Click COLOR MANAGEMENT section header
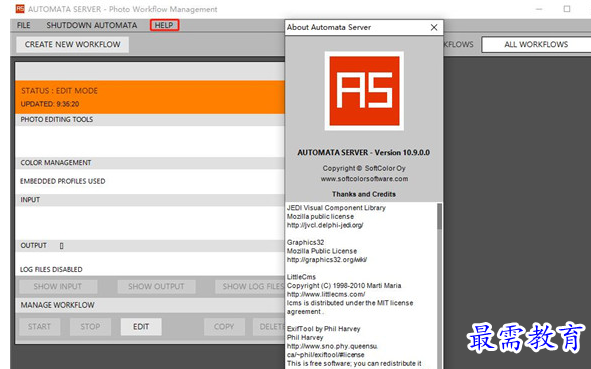This screenshot has width=591, height=369. click(x=150, y=163)
